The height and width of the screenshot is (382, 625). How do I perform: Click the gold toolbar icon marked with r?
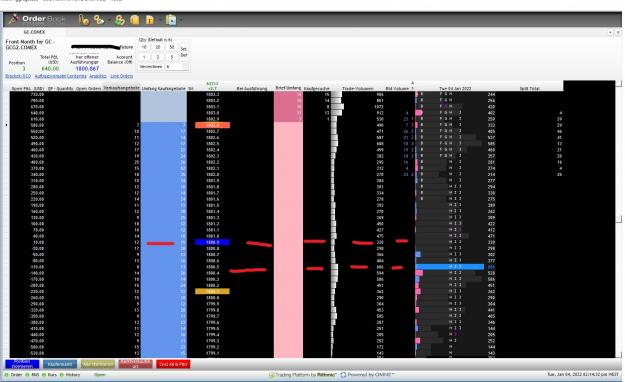tap(149, 20)
